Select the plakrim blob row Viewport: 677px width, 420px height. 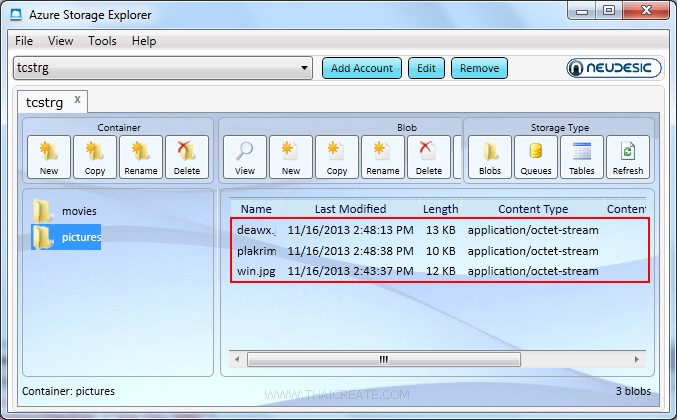coord(440,251)
